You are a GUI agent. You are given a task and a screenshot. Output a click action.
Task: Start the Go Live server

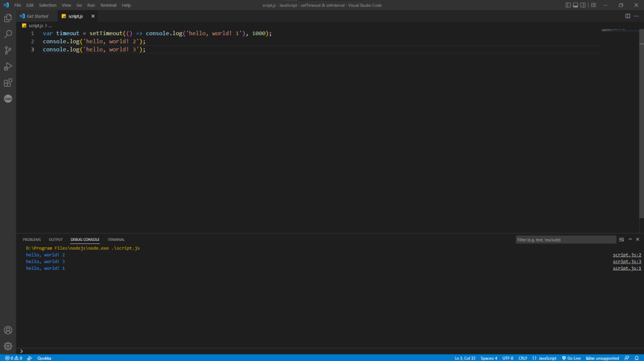point(571,358)
